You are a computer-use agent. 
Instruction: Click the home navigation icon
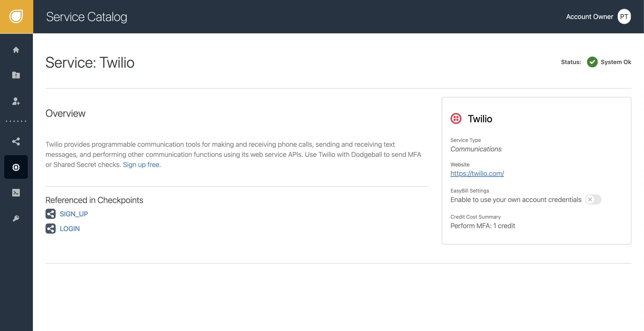16,49
